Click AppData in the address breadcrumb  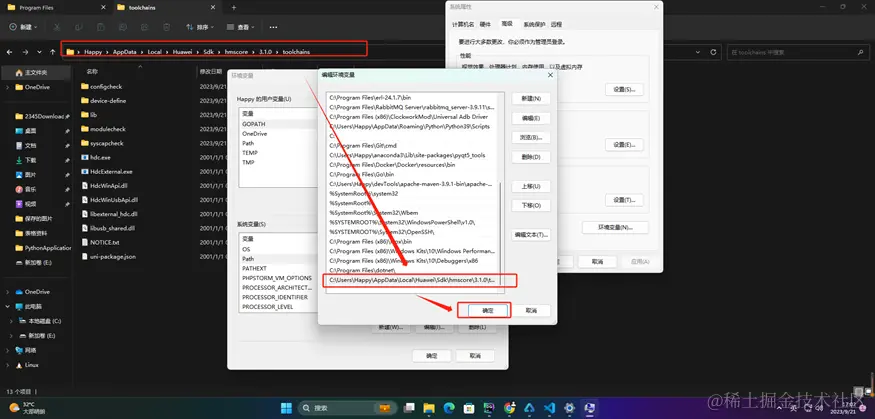coord(125,52)
